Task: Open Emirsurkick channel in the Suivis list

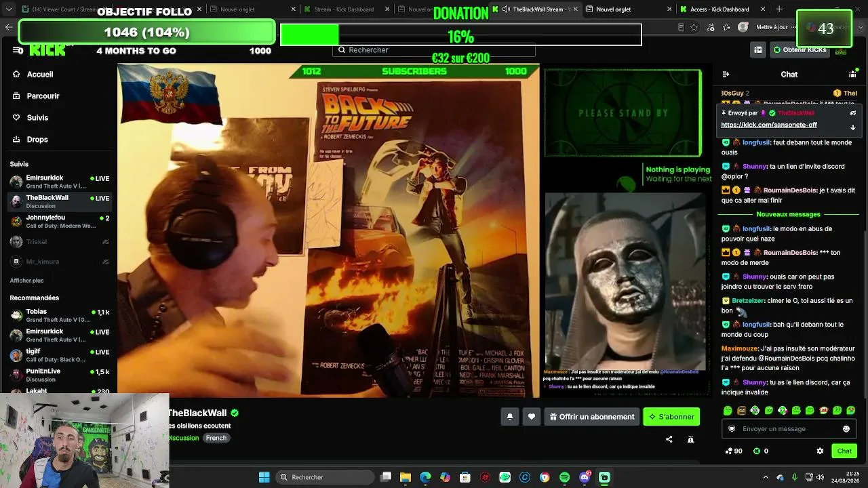Action: point(60,182)
